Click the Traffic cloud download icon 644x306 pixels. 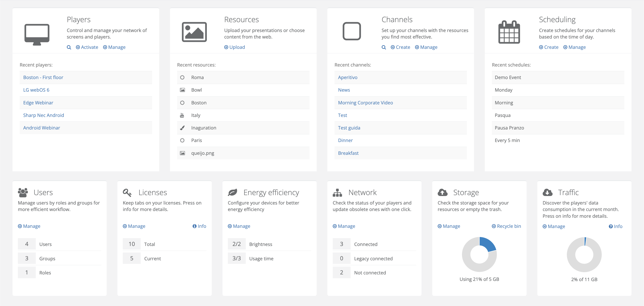click(x=547, y=192)
